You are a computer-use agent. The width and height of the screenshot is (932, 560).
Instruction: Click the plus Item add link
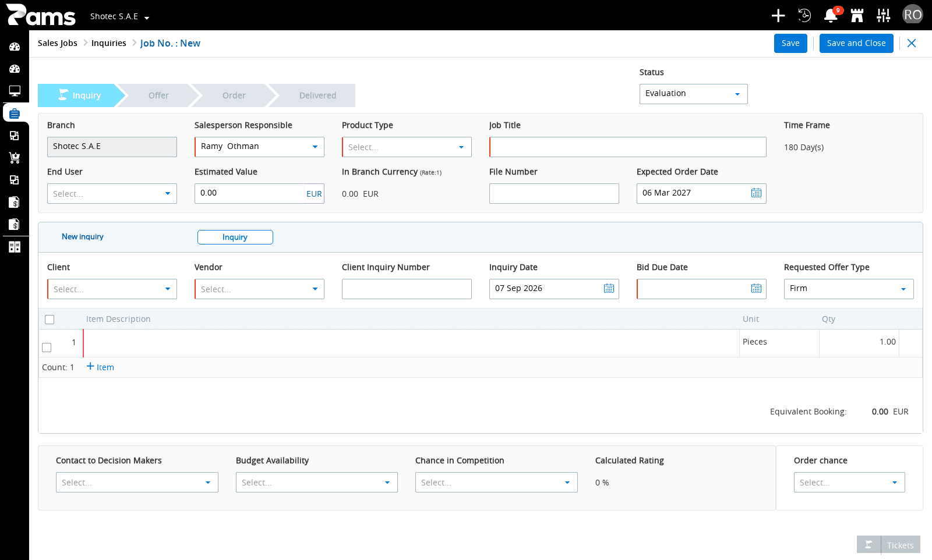[x=100, y=367]
